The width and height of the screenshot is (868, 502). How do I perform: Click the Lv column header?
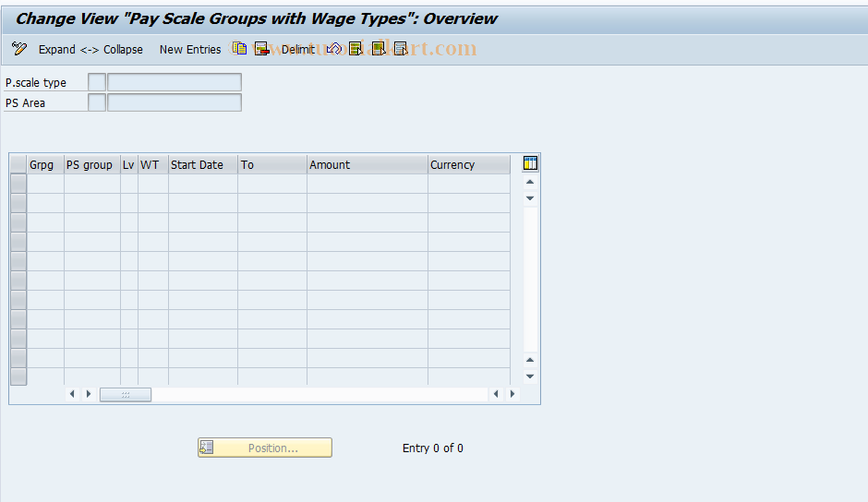click(x=129, y=165)
